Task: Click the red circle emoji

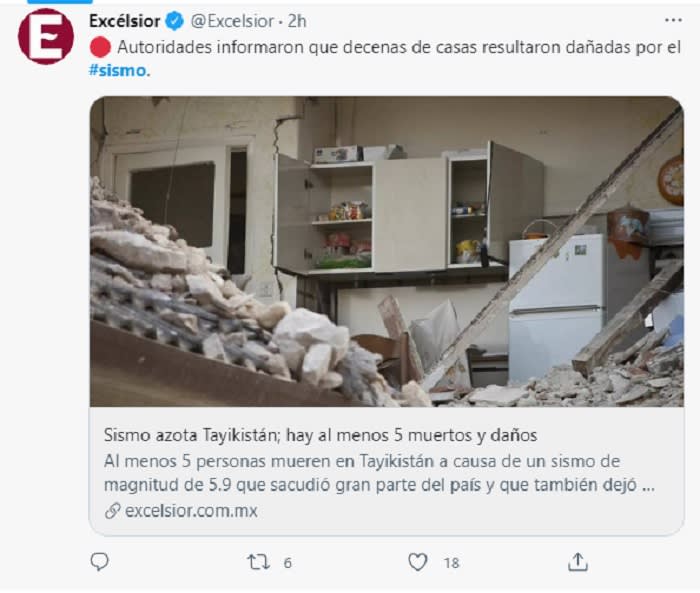Action: click(100, 47)
